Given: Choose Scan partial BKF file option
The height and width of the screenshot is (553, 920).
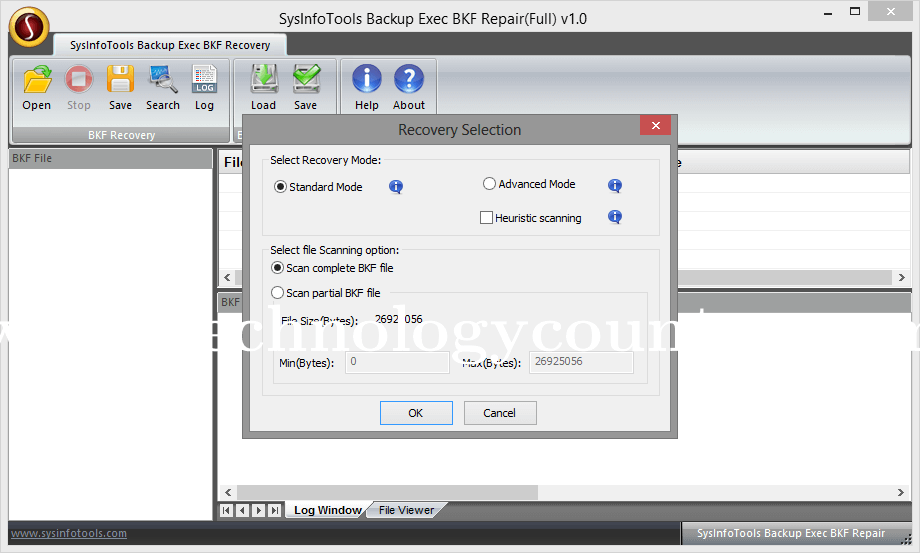Looking at the screenshot, I should click(x=278, y=293).
